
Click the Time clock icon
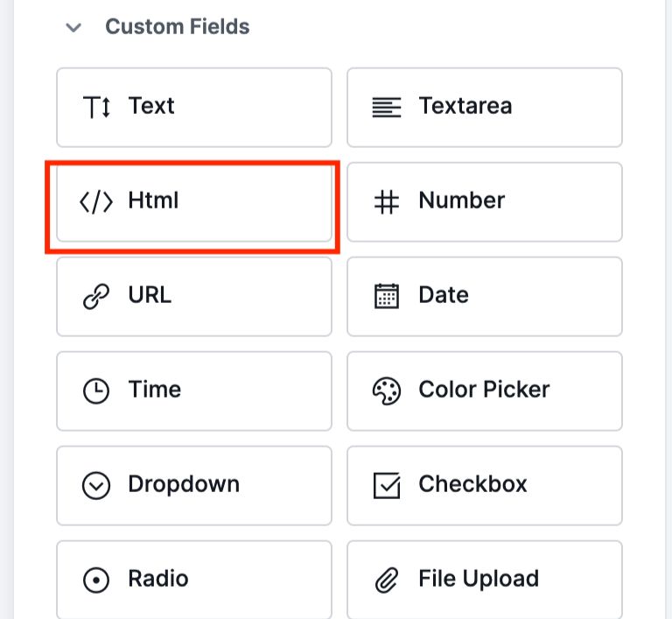96,390
